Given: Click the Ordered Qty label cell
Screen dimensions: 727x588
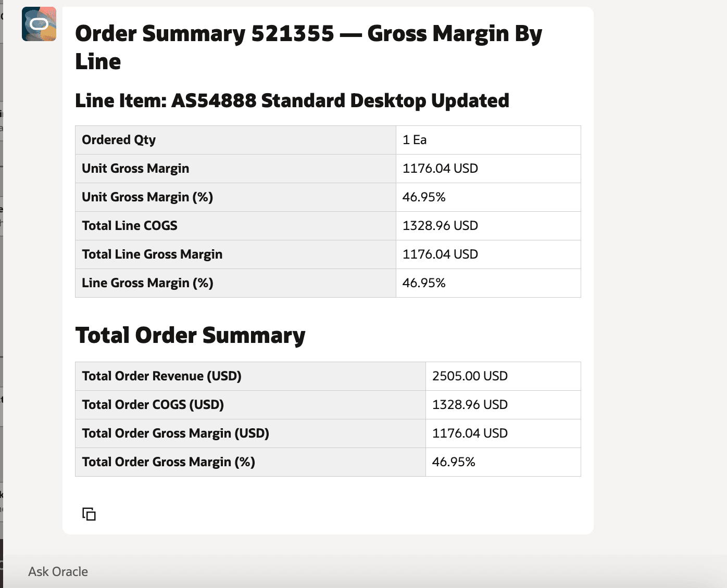Looking at the screenshot, I should tap(235, 140).
